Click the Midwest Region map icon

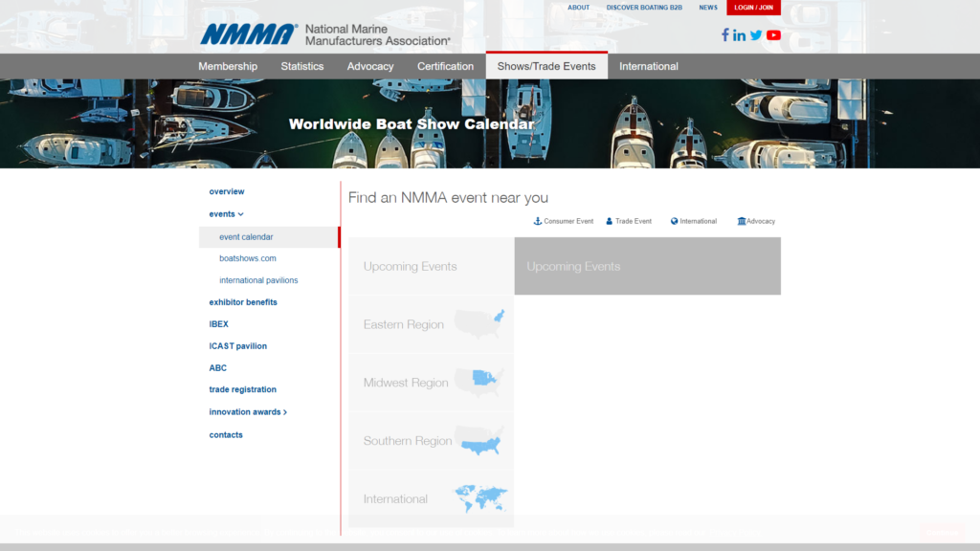point(480,382)
